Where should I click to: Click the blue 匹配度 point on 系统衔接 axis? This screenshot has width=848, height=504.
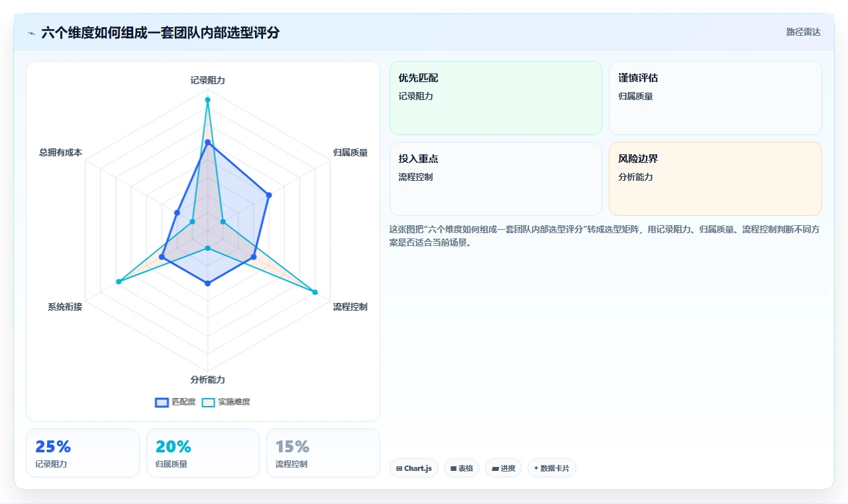(x=162, y=257)
